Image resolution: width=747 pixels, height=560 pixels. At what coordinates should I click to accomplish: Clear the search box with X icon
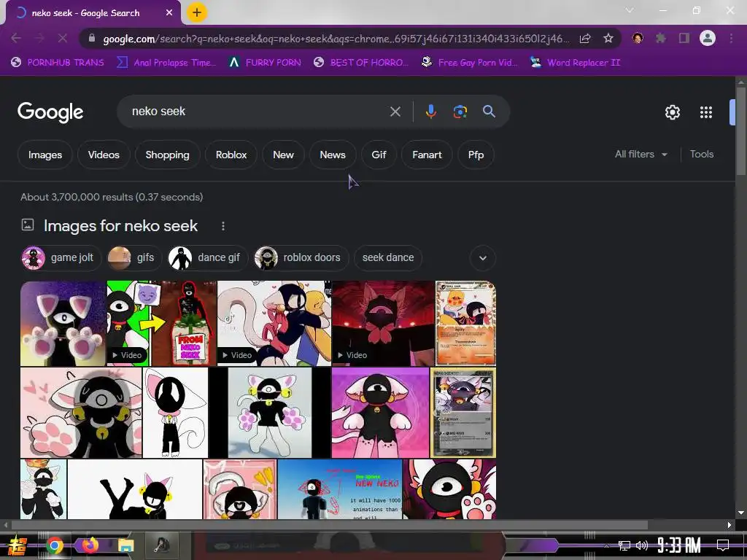395,112
